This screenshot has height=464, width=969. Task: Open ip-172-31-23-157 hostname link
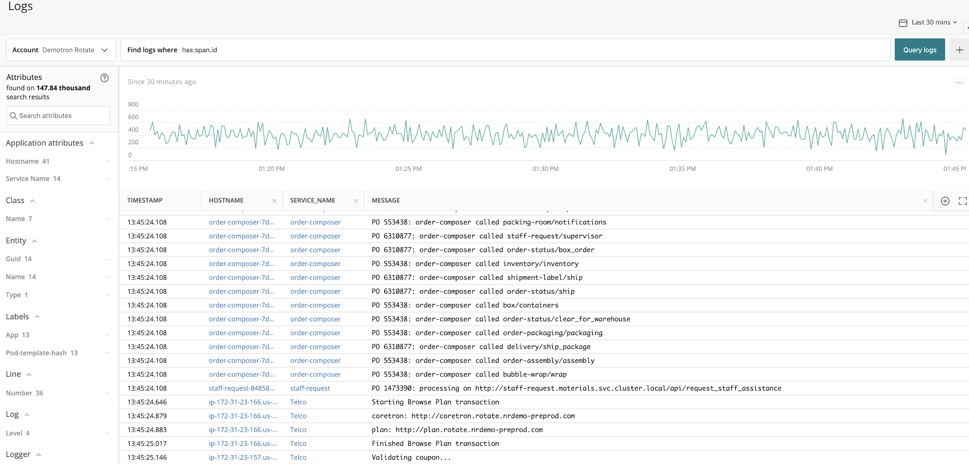click(x=241, y=458)
